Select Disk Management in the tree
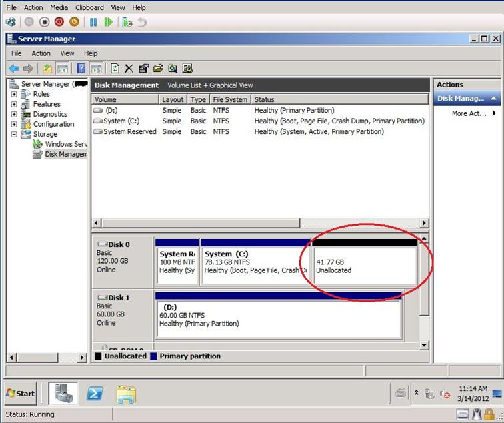Image resolution: width=504 pixels, height=423 pixels. coord(65,154)
